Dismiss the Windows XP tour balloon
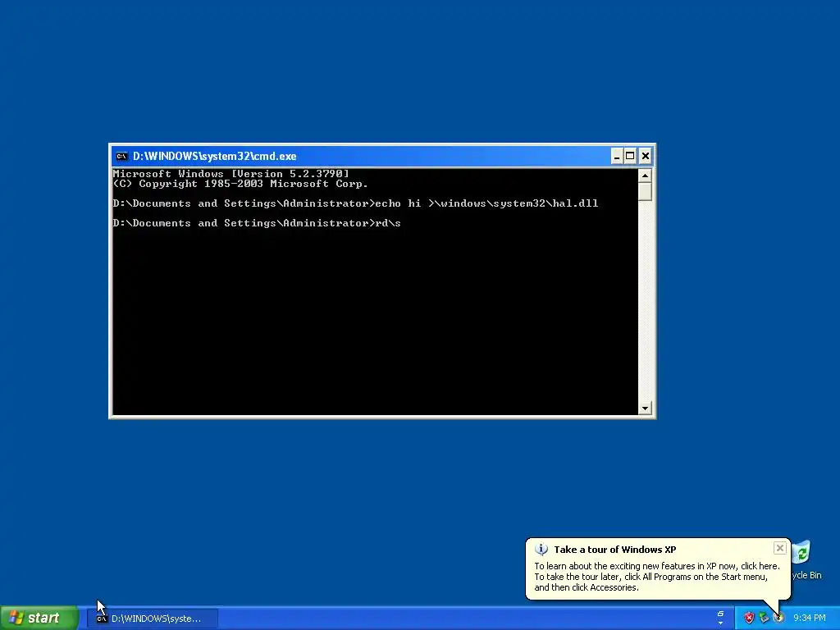Viewport: 840px width, 630px height. tap(780, 548)
